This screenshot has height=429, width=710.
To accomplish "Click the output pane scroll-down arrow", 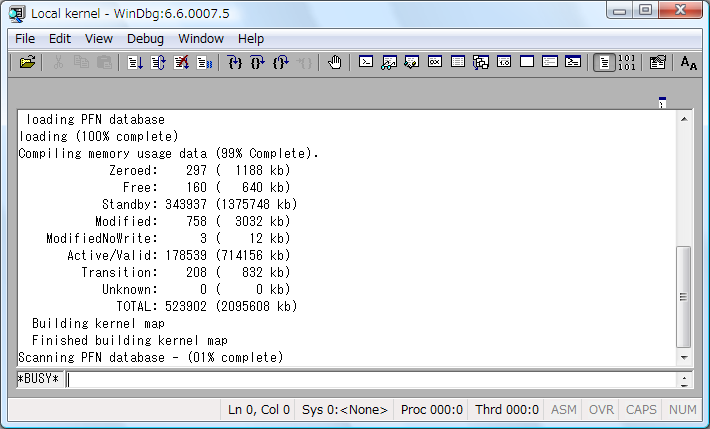I will point(684,358).
